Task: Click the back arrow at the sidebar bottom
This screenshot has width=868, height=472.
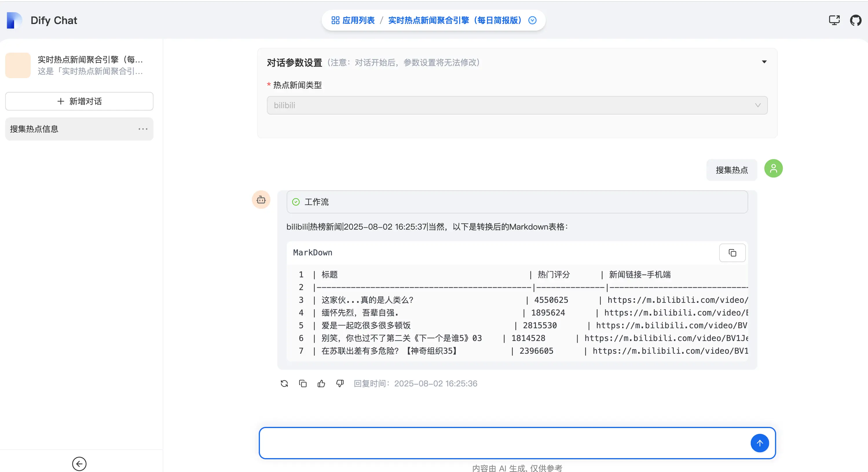Action: coord(79,464)
